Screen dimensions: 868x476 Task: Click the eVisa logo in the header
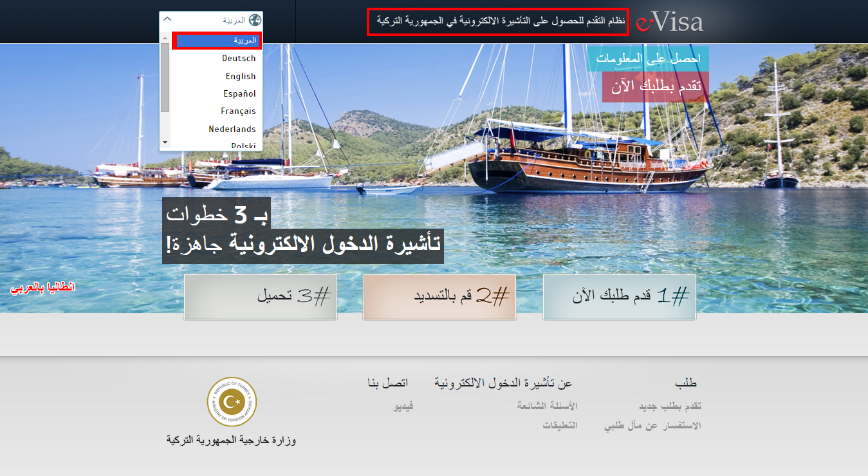coord(669,22)
